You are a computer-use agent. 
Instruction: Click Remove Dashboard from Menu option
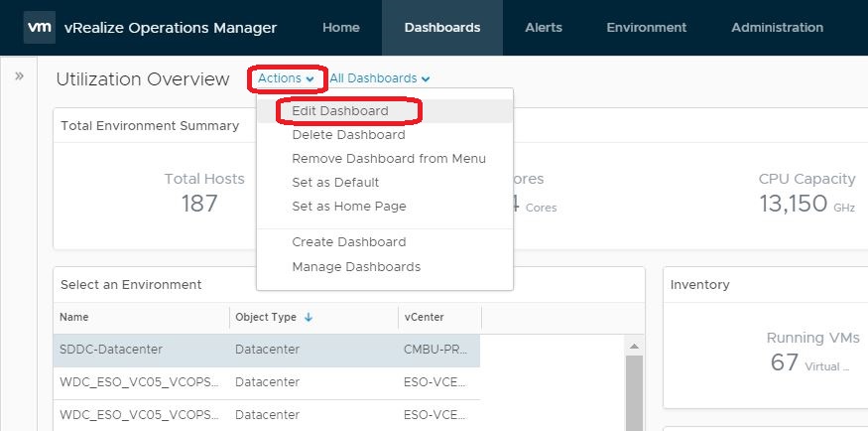click(389, 159)
